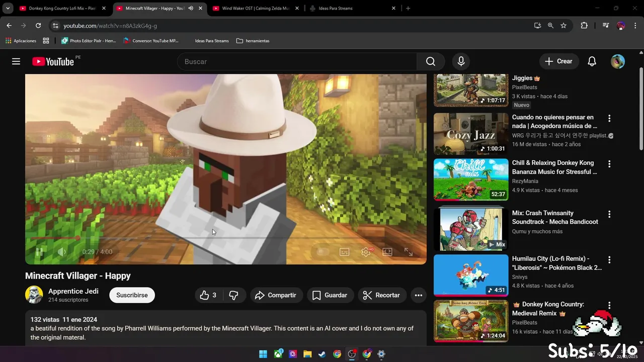The height and width of the screenshot is (362, 644).
Task: Open the Apprentice Jedi channel name
Action: [x=73, y=291]
